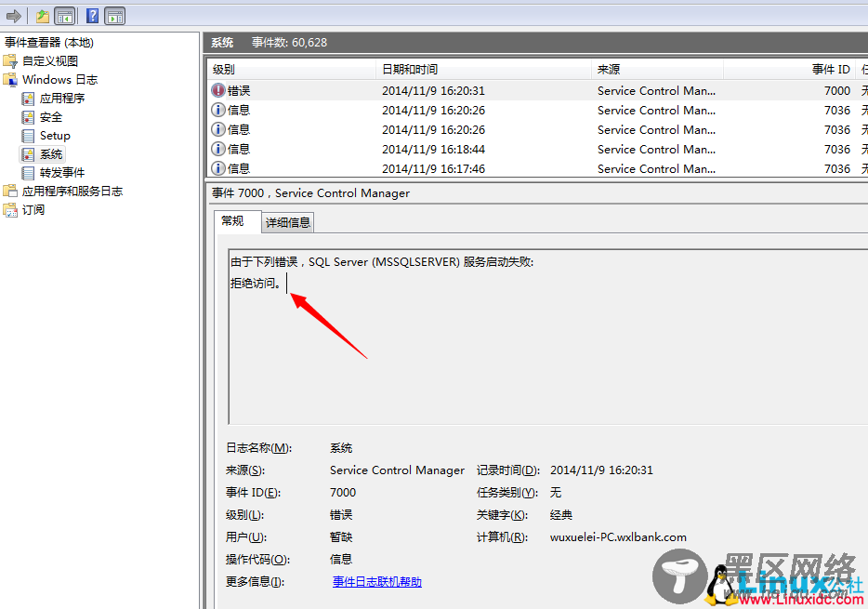Toggle the show/hide action pane icon
868x609 pixels.
[x=114, y=16]
